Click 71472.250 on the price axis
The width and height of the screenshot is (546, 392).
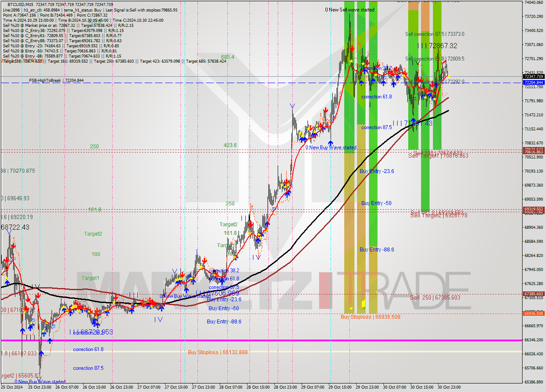[x=533, y=115]
